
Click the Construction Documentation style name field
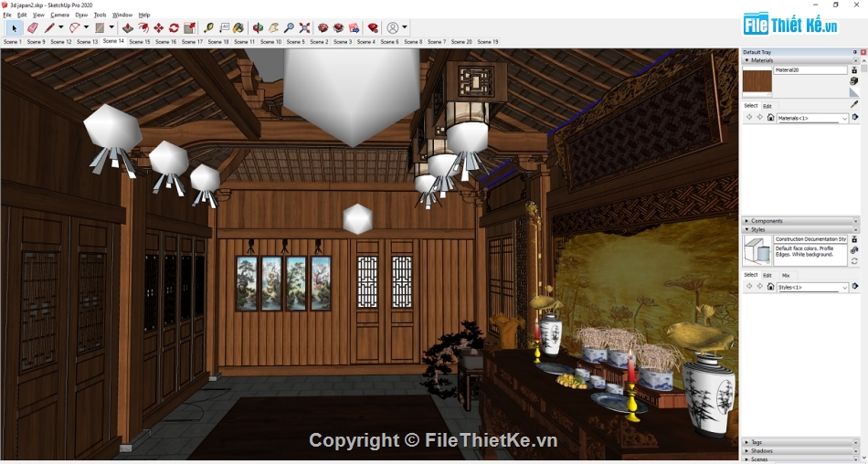click(x=810, y=239)
